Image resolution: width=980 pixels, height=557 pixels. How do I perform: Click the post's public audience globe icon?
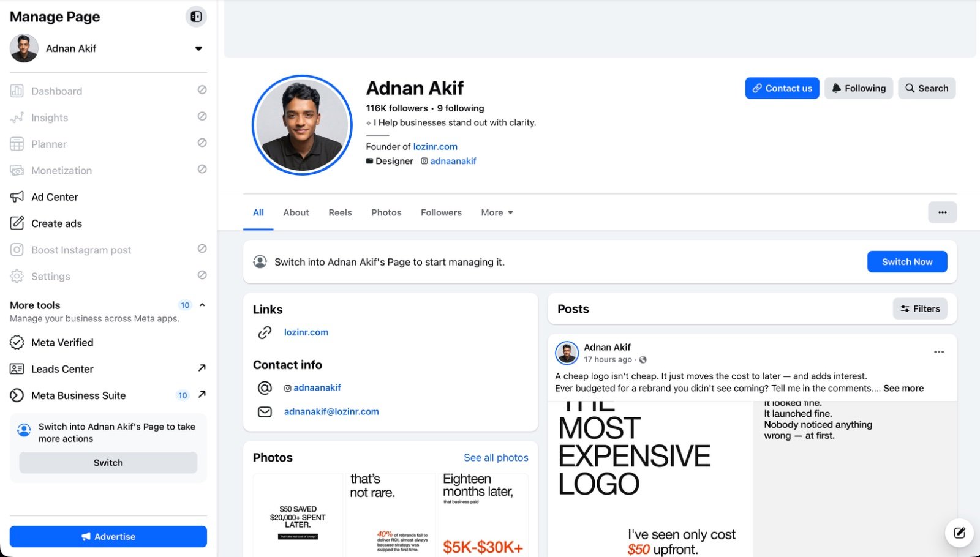[x=643, y=360]
